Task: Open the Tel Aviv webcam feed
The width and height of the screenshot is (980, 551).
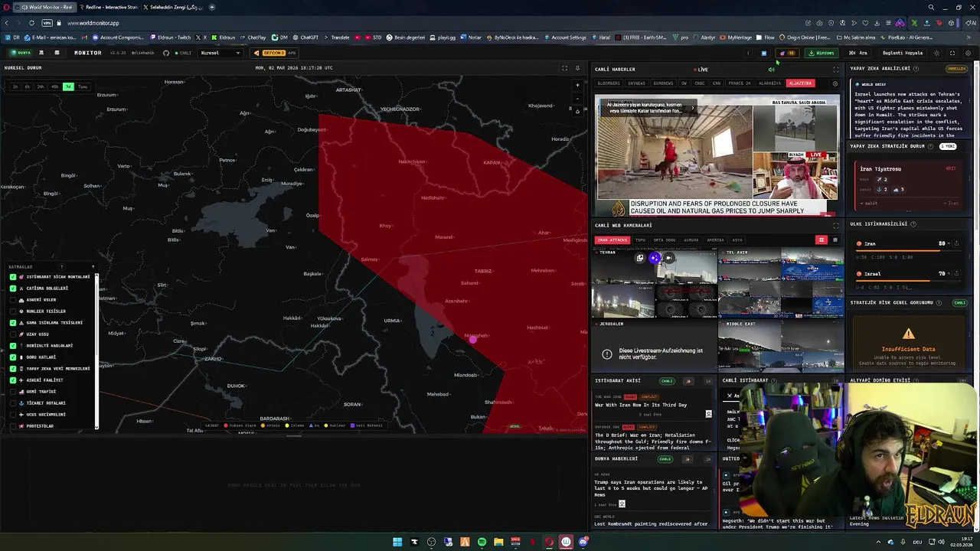Action: 780,283
